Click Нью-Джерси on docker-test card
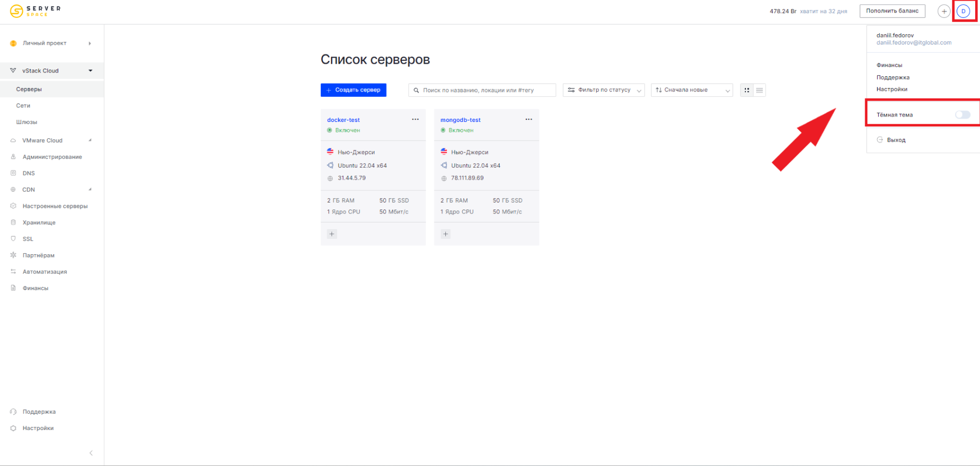Image resolution: width=980 pixels, height=466 pixels. [356, 152]
